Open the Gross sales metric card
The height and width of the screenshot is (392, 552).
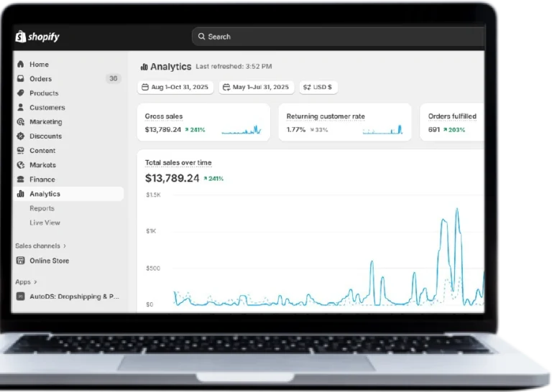203,122
